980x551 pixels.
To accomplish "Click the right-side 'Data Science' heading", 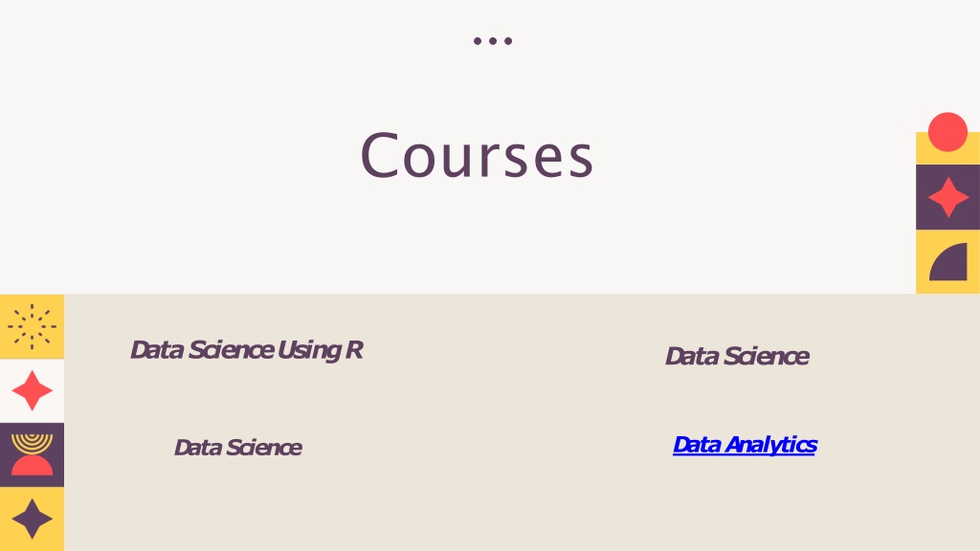I will 737,356.
